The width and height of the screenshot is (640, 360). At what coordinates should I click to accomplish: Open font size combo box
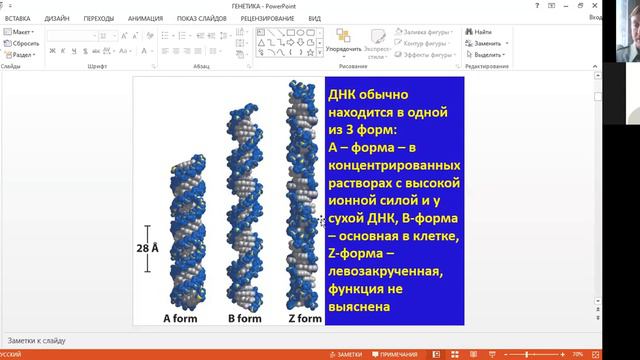pyautogui.click(x=108, y=36)
